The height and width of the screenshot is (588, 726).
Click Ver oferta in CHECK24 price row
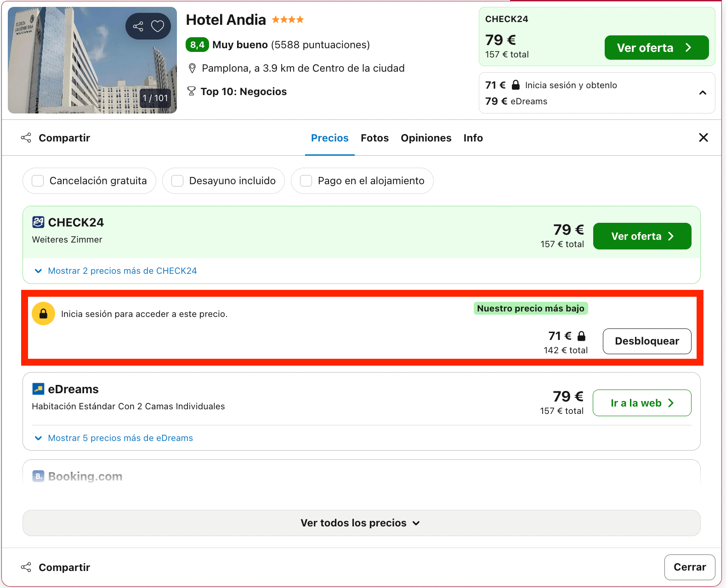tap(642, 236)
